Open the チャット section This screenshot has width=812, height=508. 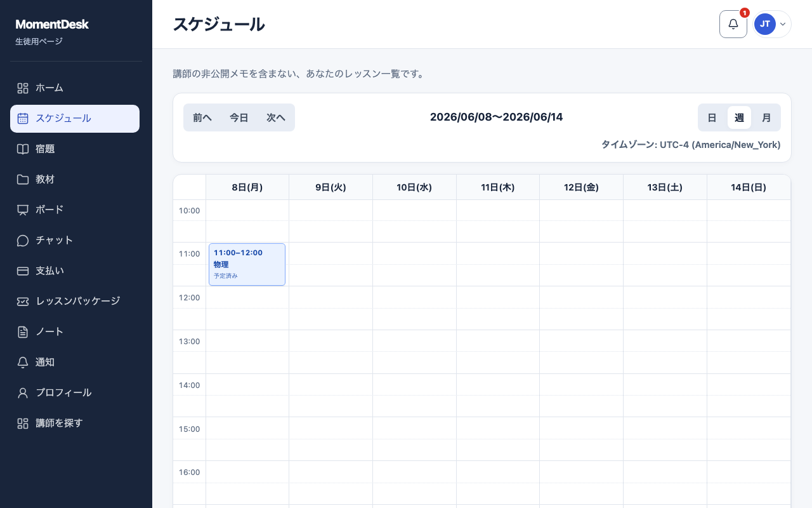pos(75,241)
